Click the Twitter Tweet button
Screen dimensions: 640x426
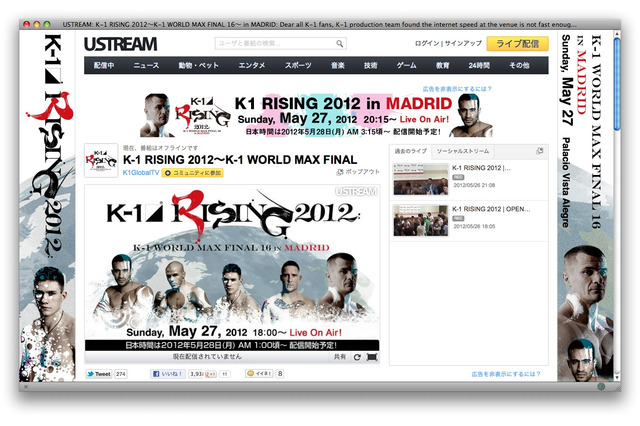pos(99,374)
